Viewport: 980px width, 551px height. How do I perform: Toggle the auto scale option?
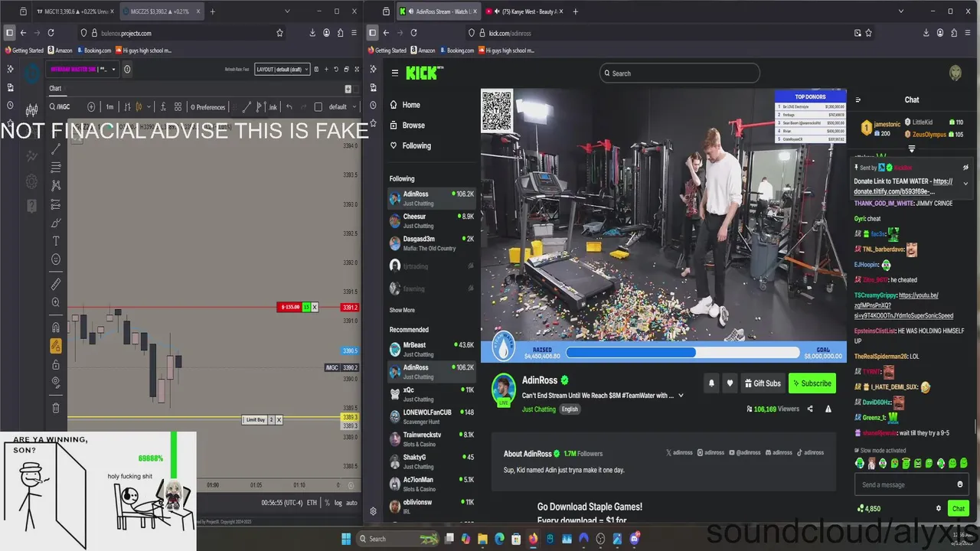351,503
